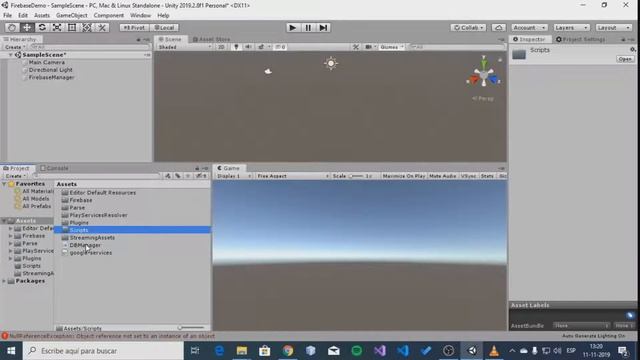
Task: Toggle Stats overlay in Game view
Action: coord(487,176)
